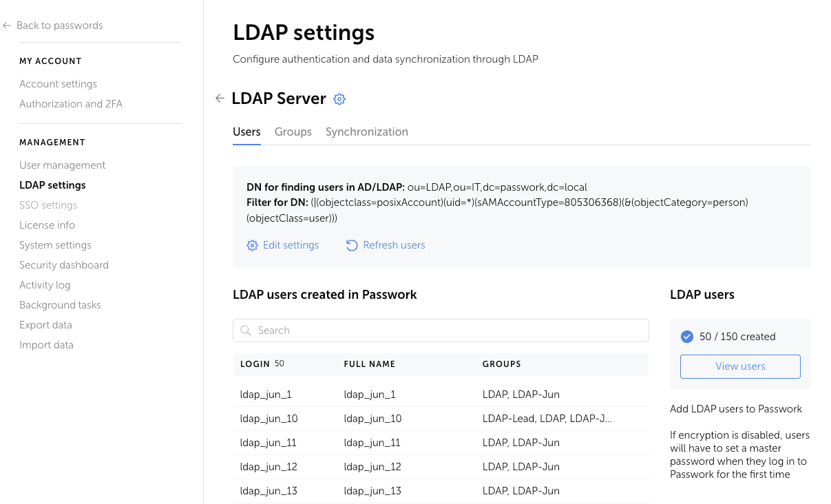The image size is (831, 504).
Task: Click the blue checkmark badge near 50/150 created
Action: (687, 337)
